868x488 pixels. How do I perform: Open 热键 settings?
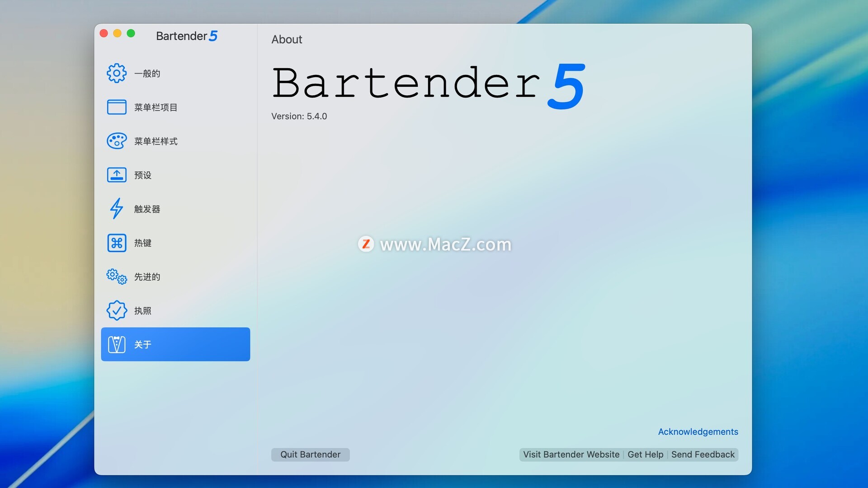175,243
